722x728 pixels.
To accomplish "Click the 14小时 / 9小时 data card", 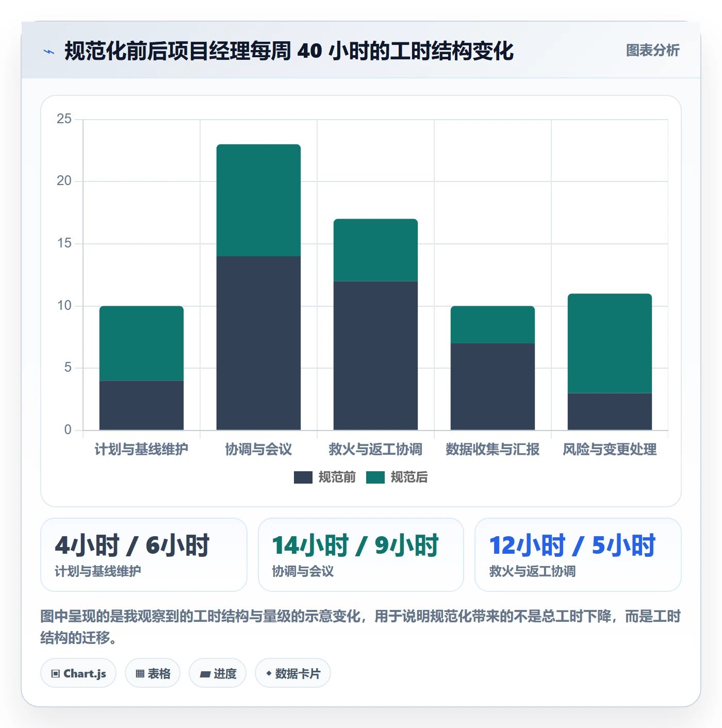I will point(361,555).
